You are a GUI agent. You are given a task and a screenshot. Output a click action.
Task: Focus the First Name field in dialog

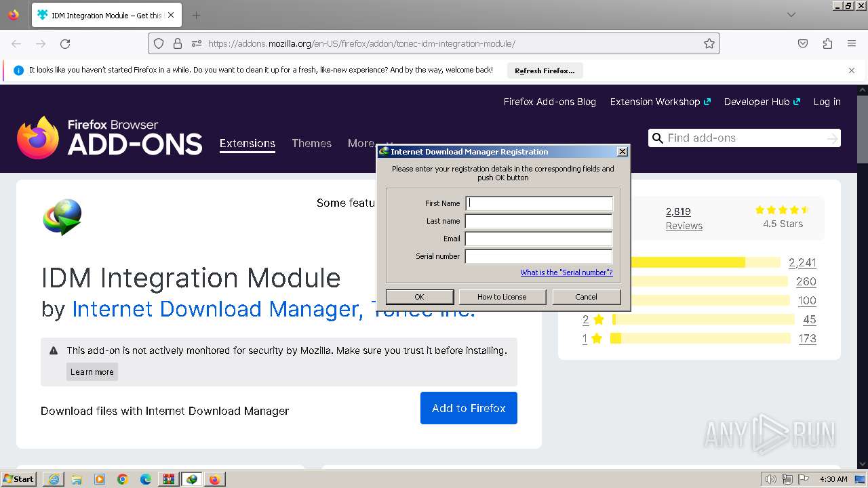(539, 203)
